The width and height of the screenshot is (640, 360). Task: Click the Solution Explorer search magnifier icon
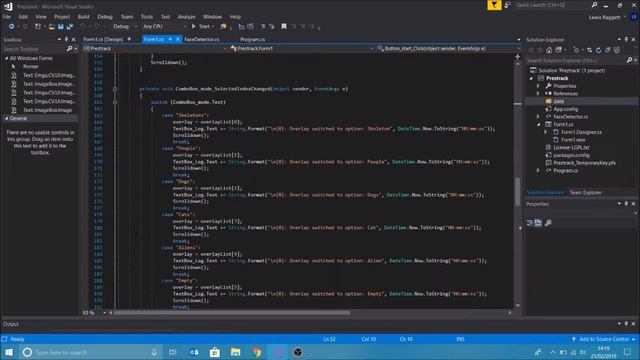(x=629, y=60)
